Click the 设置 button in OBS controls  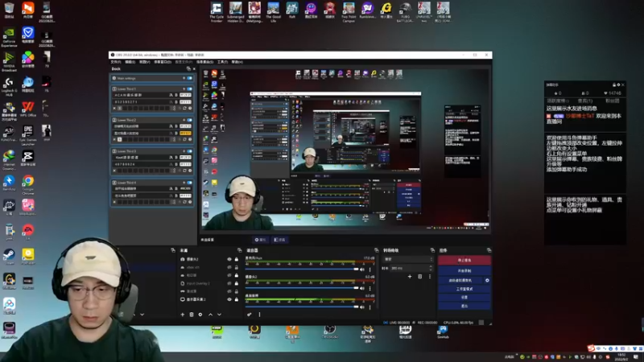[x=464, y=297]
